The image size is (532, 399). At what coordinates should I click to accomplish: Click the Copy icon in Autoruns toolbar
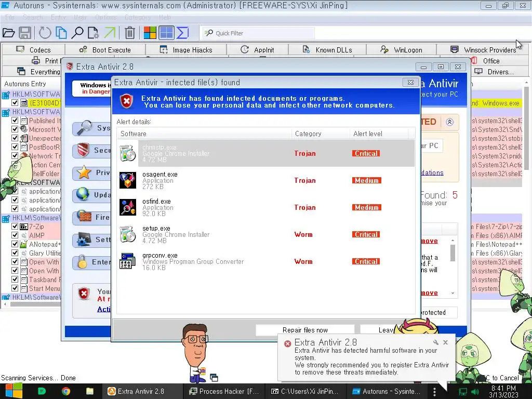coord(61,33)
